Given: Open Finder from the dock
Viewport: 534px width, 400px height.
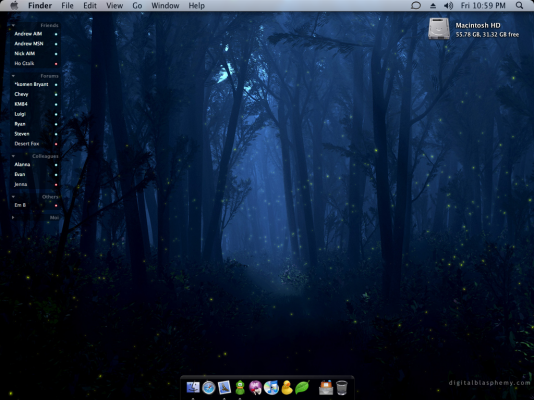Looking at the screenshot, I should coord(193,387).
